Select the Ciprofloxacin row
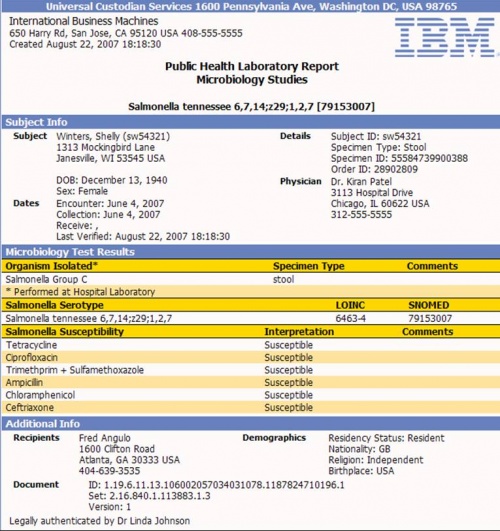The width and height of the screenshot is (500, 531). (x=251, y=358)
